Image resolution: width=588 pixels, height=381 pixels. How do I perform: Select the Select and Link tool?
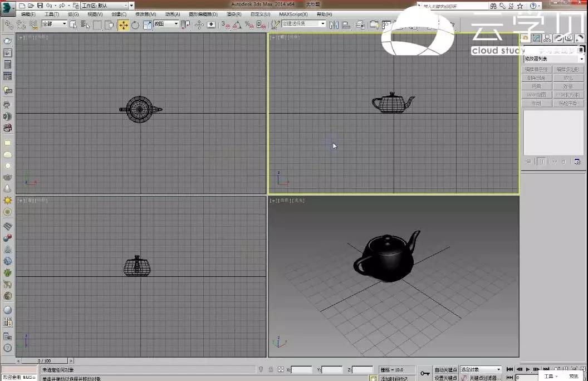tap(8, 25)
